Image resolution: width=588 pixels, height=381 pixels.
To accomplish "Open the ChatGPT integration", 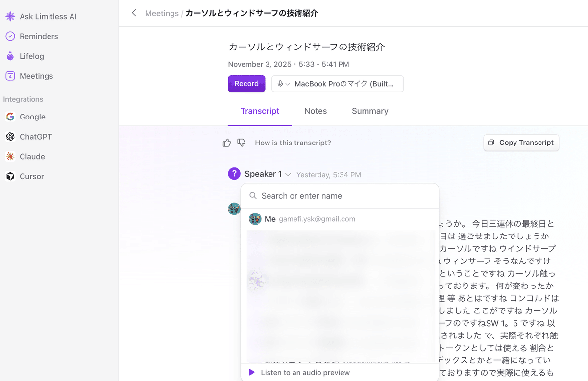I will pyautogui.click(x=35, y=137).
